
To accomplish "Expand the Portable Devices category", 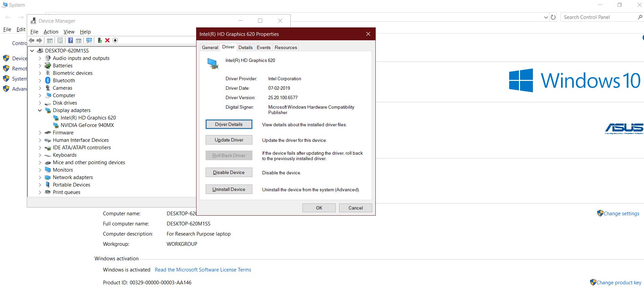I will 40,185.
